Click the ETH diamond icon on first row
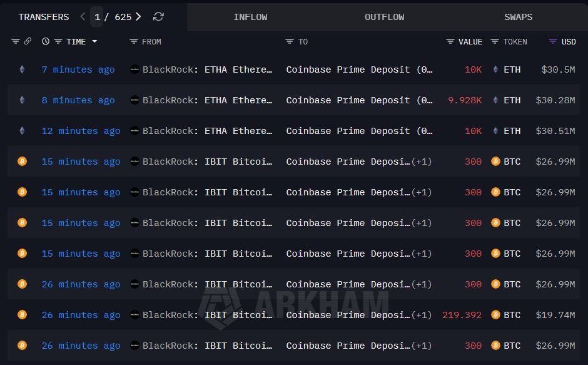This screenshot has width=588, height=365. coord(22,69)
